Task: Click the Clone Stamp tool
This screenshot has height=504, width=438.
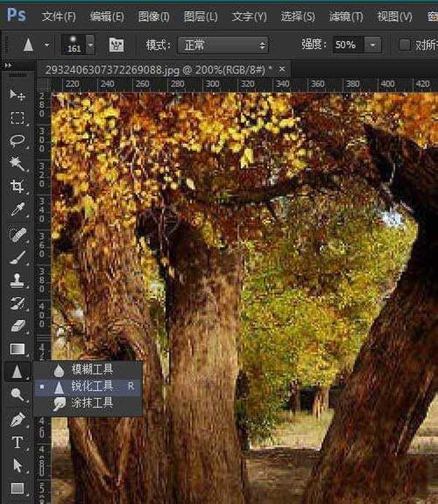Action: [18, 279]
